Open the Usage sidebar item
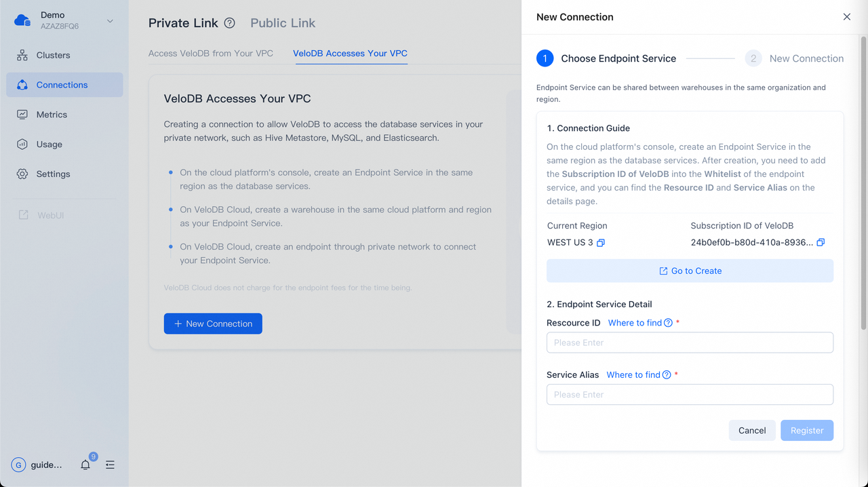 click(x=49, y=144)
